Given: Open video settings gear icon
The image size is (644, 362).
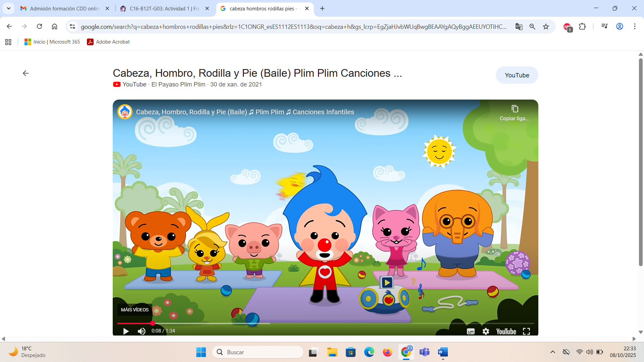Looking at the screenshot, I should click(486, 331).
